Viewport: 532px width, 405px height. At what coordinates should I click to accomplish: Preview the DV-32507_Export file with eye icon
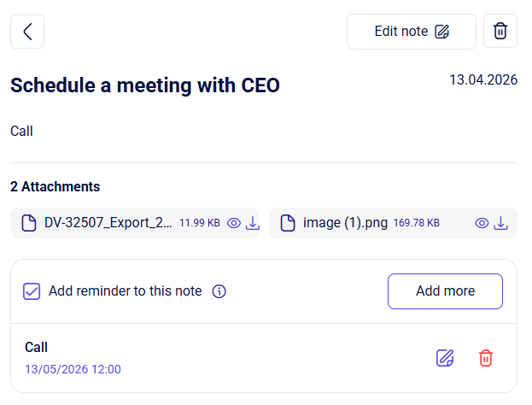[x=234, y=223]
